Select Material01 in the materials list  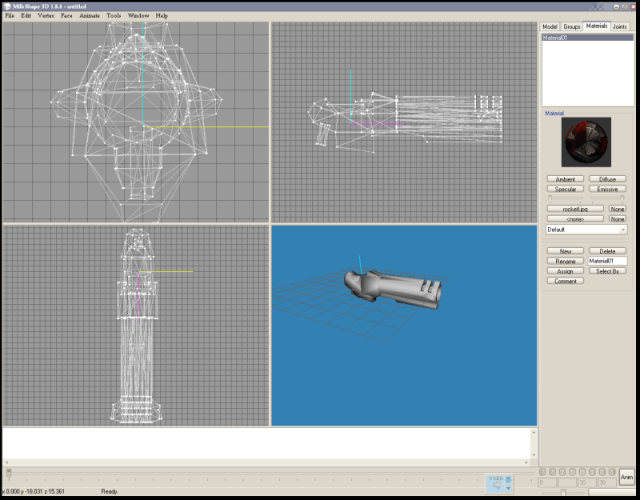(555, 37)
